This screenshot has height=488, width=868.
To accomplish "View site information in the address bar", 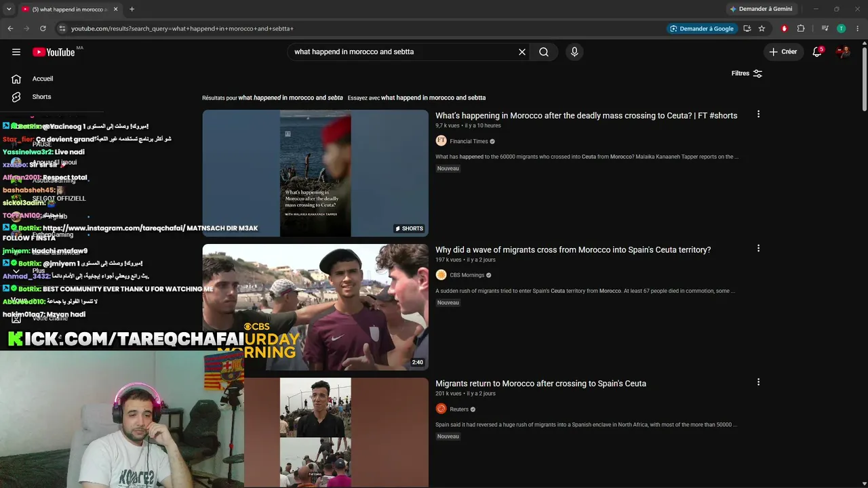I will (x=62, y=28).
